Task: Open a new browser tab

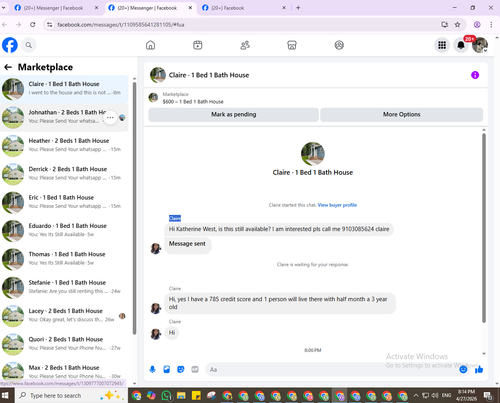Action: coord(298,8)
